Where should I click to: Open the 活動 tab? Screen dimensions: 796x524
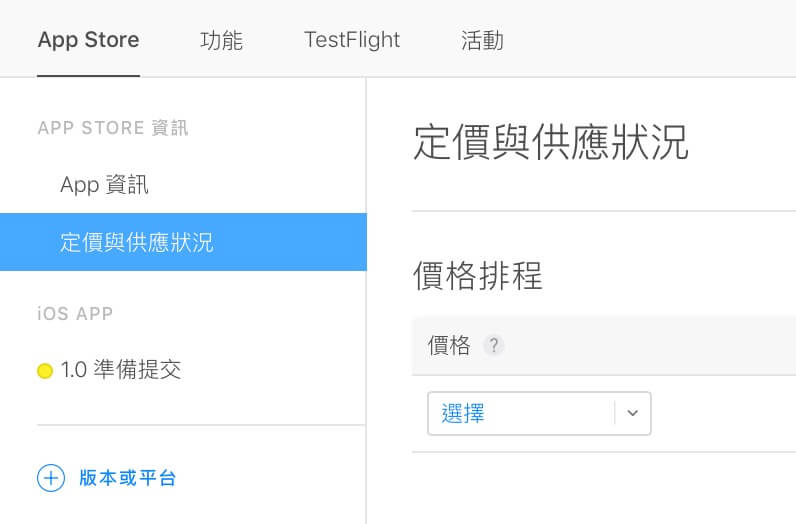(482, 40)
